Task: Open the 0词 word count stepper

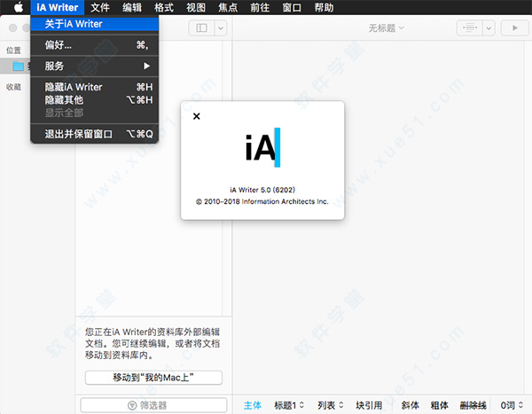Action: click(512, 405)
